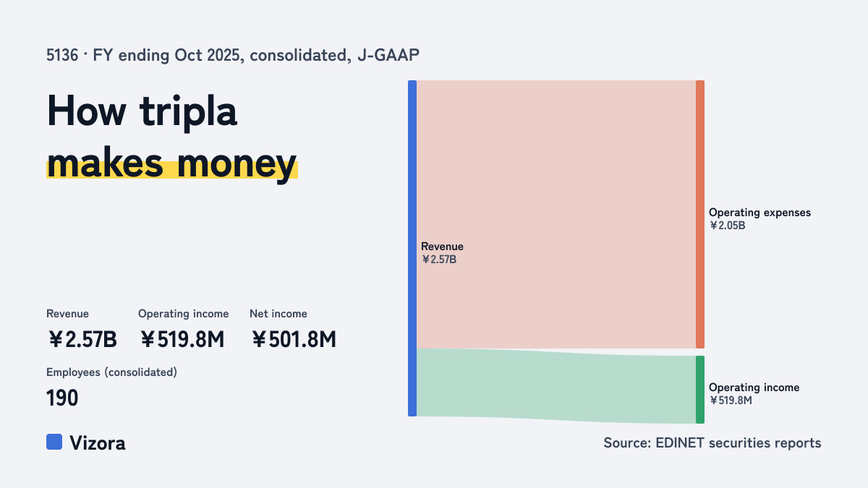The height and width of the screenshot is (488, 868).
Task: Click the Net income ¥501.8M stat figure
Action: (x=294, y=339)
